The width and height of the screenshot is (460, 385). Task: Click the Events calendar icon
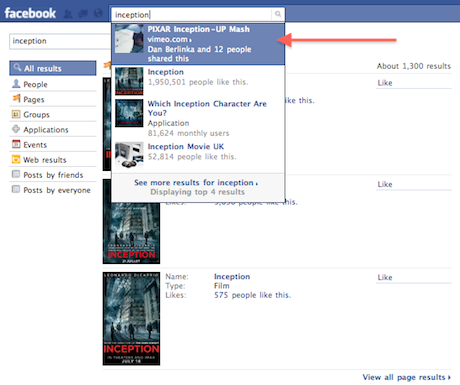coord(16,144)
